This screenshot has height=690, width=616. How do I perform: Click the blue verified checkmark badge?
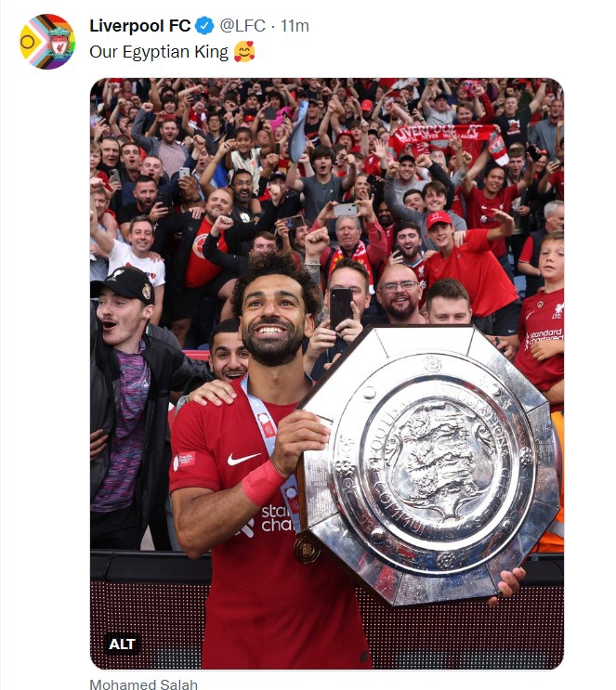pos(204,26)
